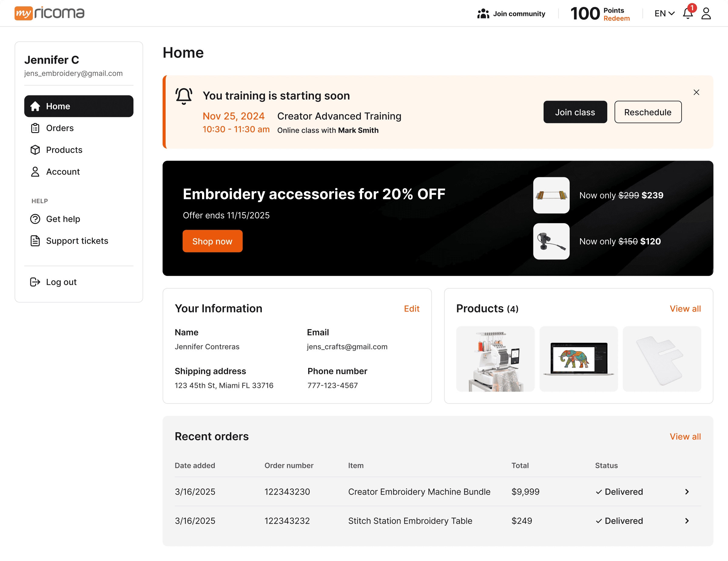The height and width of the screenshot is (561, 728).
Task: Click order number 122343230
Action: 287,492
